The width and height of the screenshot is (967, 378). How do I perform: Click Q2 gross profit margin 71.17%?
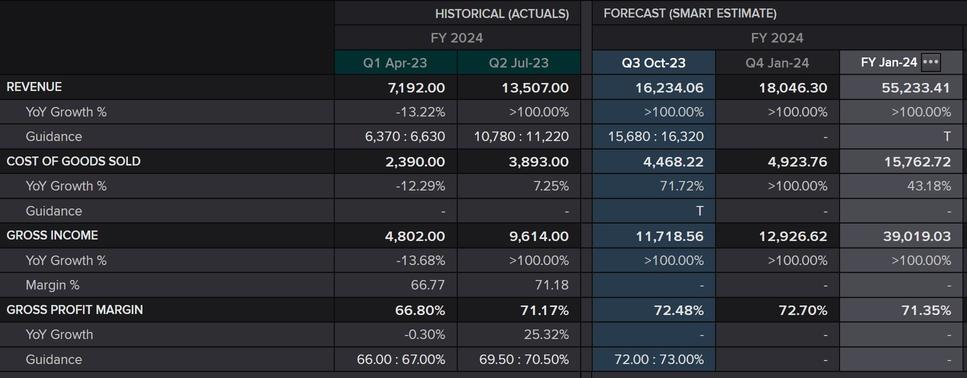pyautogui.click(x=545, y=310)
